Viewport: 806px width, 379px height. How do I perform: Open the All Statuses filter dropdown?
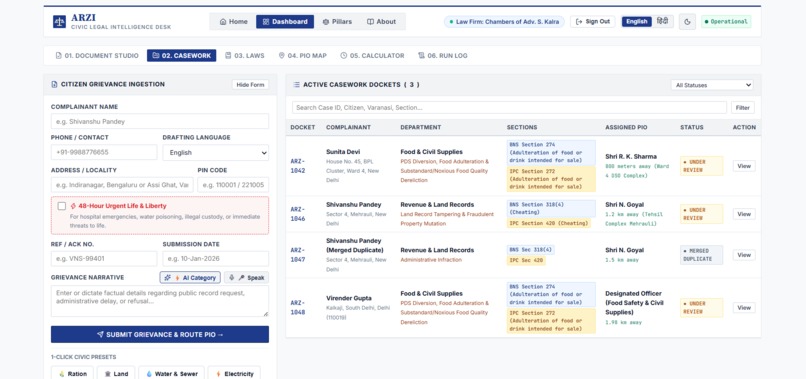point(712,85)
